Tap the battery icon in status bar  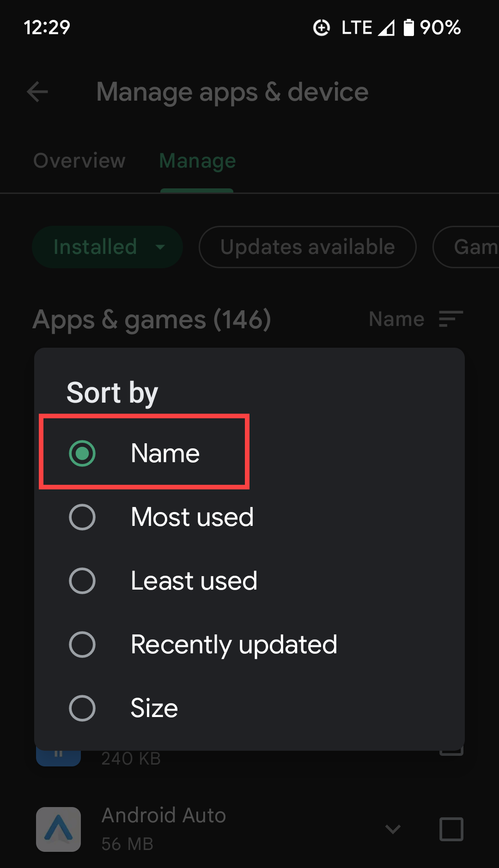[x=409, y=28]
